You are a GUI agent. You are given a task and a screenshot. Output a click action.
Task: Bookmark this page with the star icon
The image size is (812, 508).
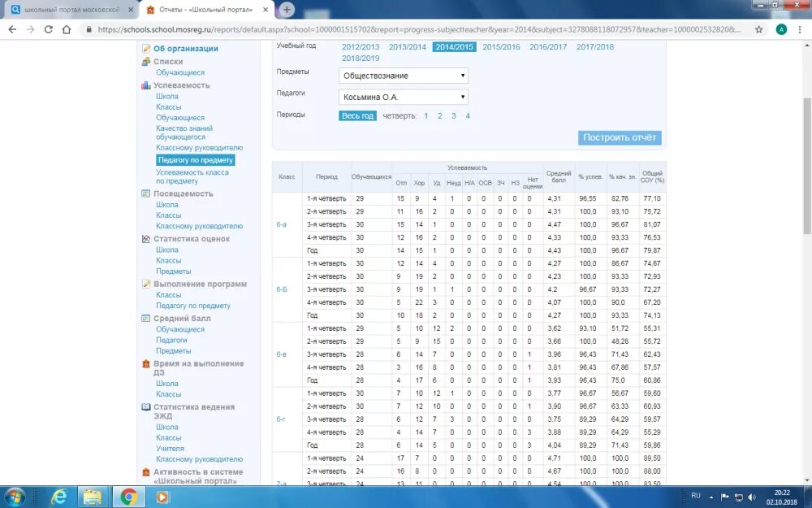tap(758, 29)
